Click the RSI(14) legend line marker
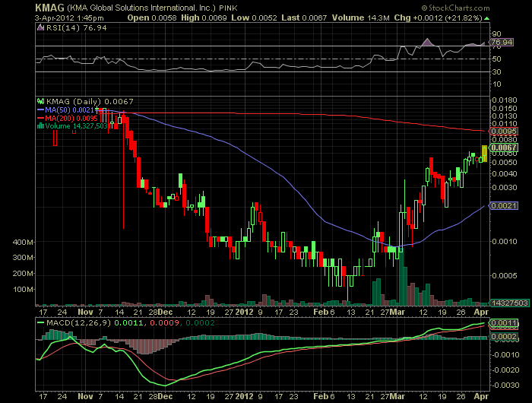 (39, 26)
